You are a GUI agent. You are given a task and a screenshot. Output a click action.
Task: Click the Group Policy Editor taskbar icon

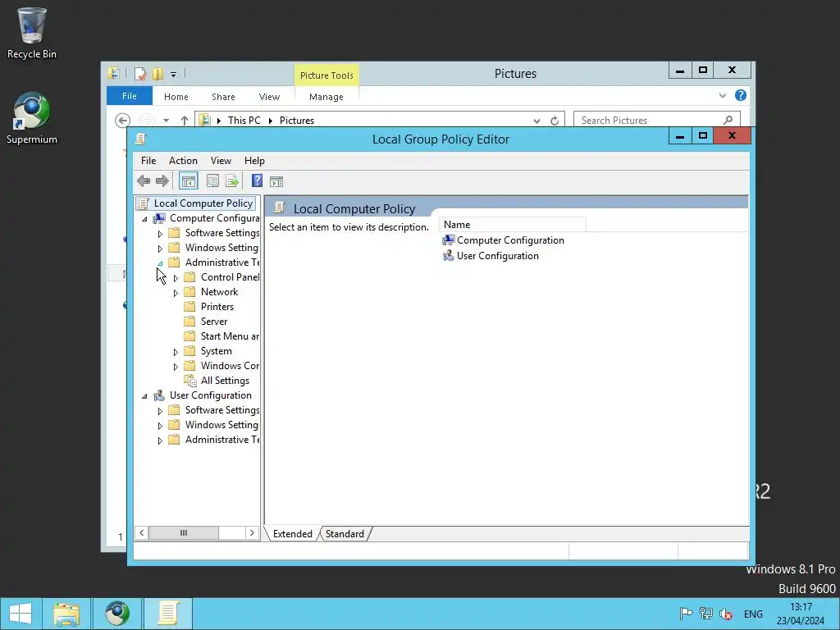167,614
